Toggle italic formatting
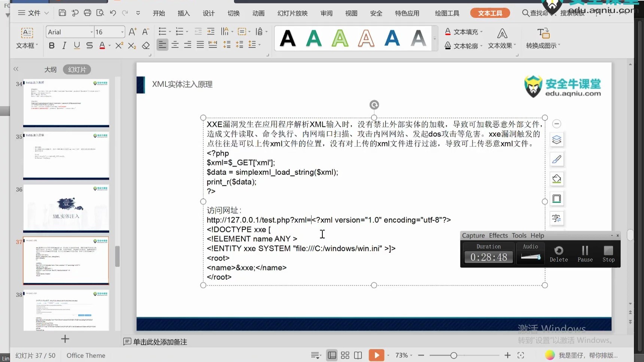The width and height of the screenshot is (644, 362). point(64,45)
